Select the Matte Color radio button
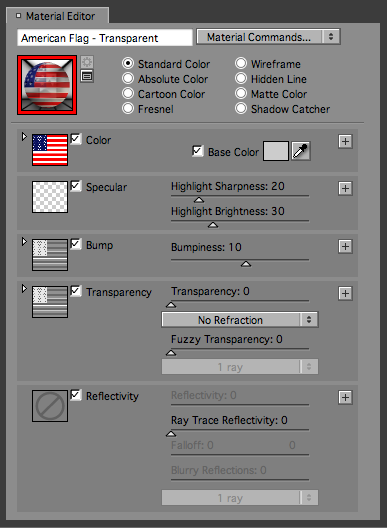The image size is (387, 528). pyautogui.click(x=241, y=93)
